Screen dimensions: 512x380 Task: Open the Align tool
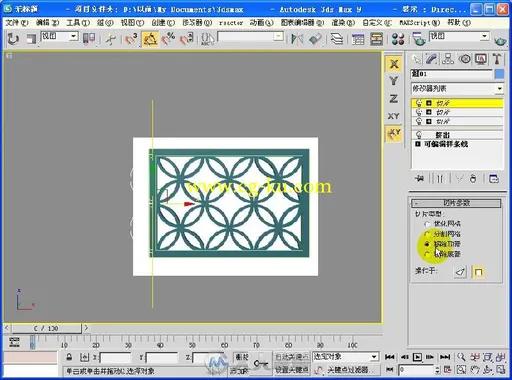tap(315, 39)
